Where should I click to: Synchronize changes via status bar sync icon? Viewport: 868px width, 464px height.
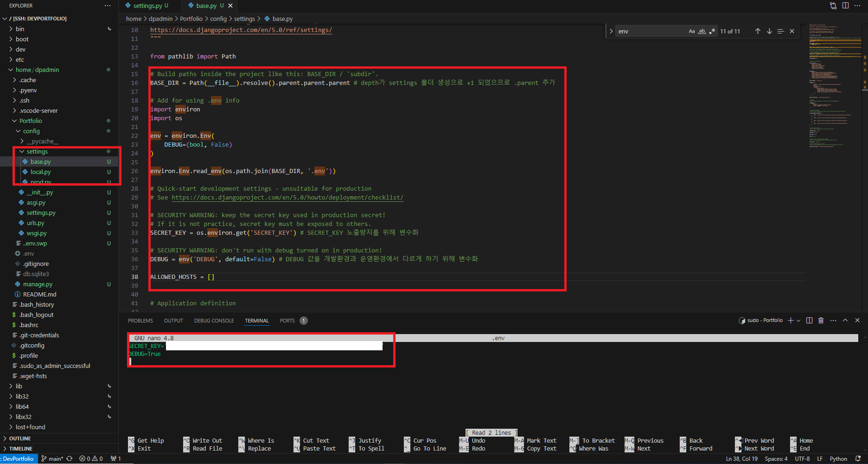[70, 459]
